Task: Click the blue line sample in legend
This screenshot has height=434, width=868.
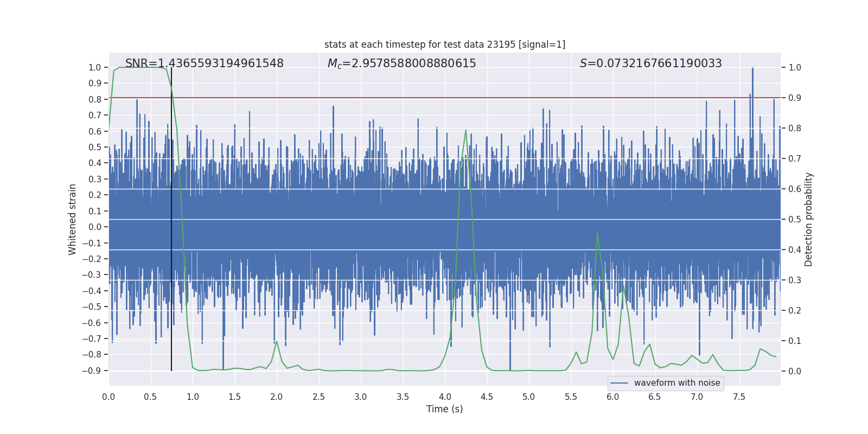Action: point(620,383)
